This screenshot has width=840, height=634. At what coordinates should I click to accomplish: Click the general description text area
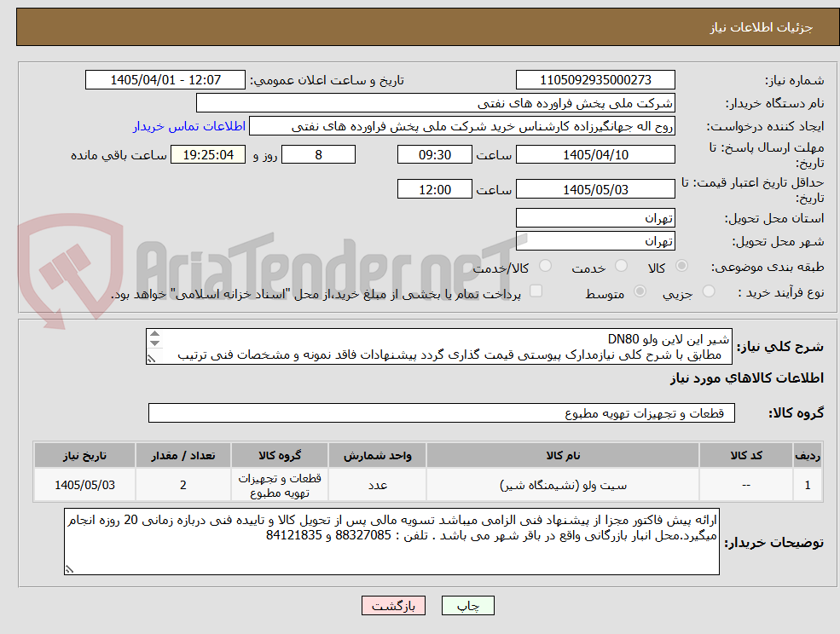[x=438, y=347]
